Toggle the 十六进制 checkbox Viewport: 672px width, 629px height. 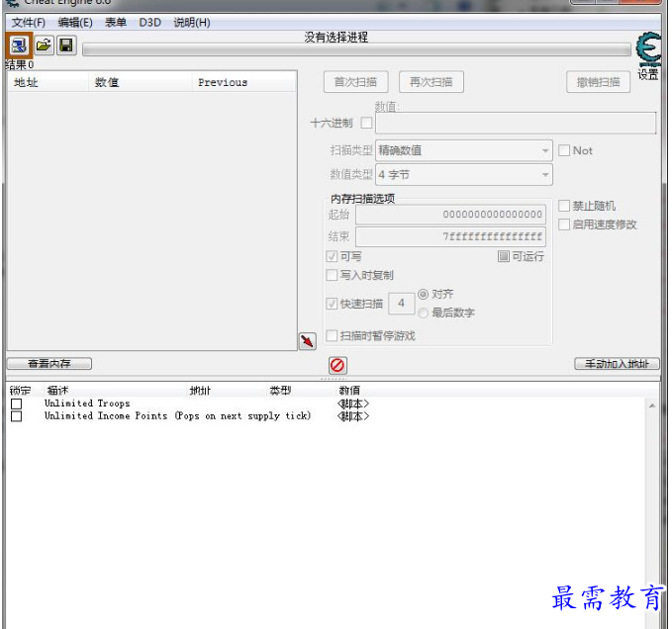pyautogui.click(x=366, y=123)
